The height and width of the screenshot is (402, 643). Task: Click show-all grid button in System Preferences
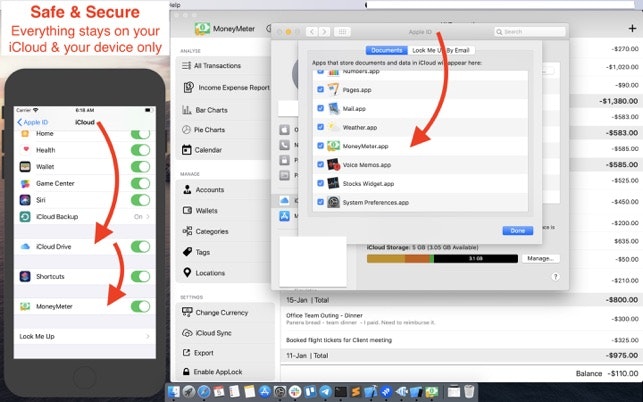point(342,32)
